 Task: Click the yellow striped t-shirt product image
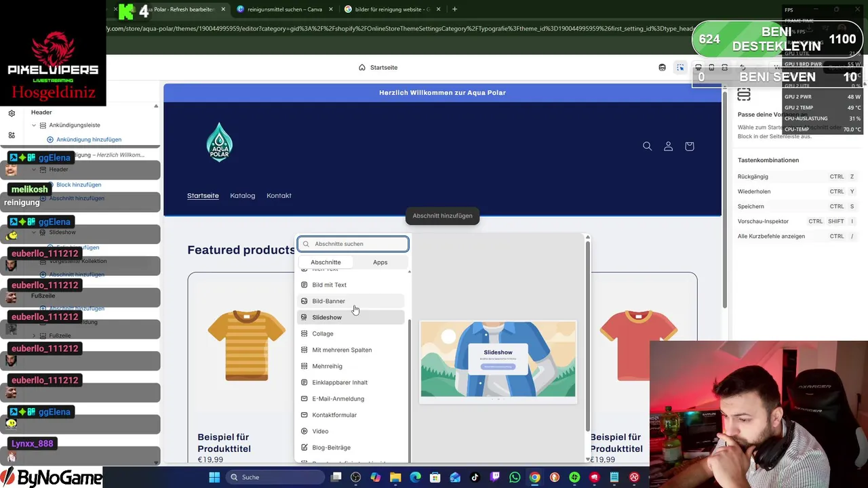point(246,344)
